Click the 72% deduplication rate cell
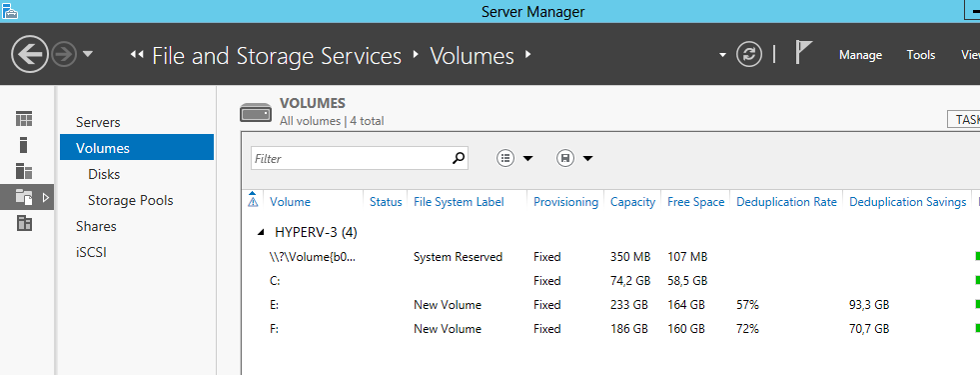The height and width of the screenshot is (375, 980). (x=747, y=329)
